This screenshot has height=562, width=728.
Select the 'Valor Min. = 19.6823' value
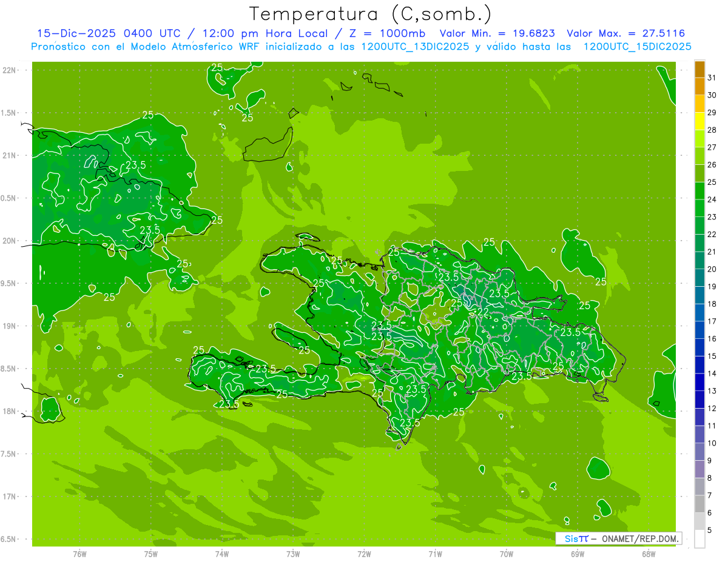click(x=498, y=33)
